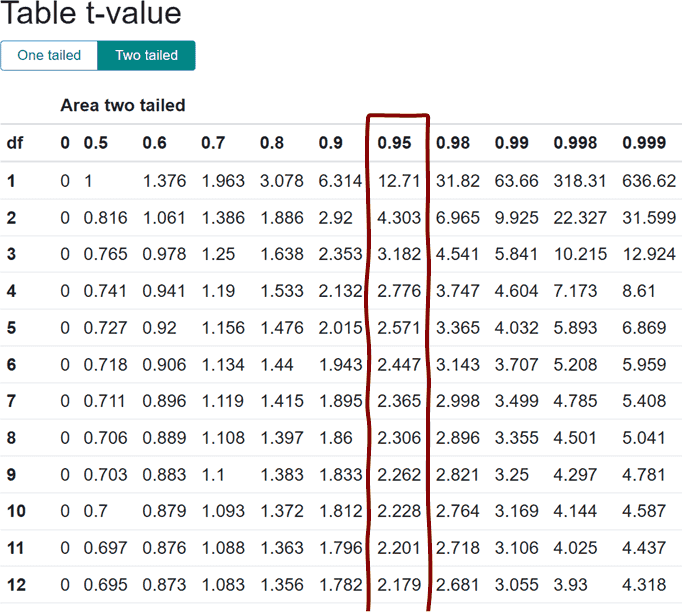Click the df label 7 row
The width and height of the screenshot is (682, 612).
(11, 401)
